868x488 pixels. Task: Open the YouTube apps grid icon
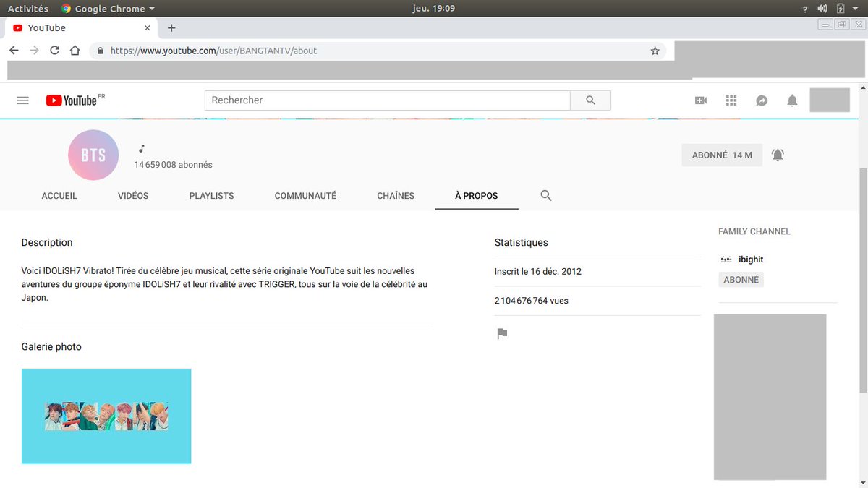731,100
